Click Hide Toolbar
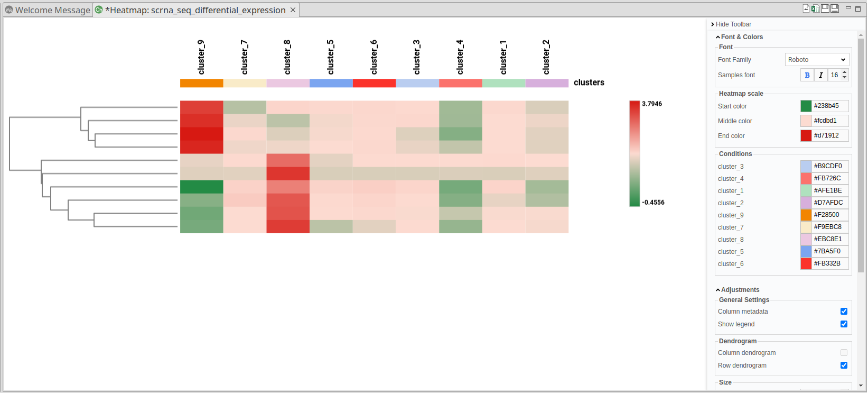 point(731,24)
